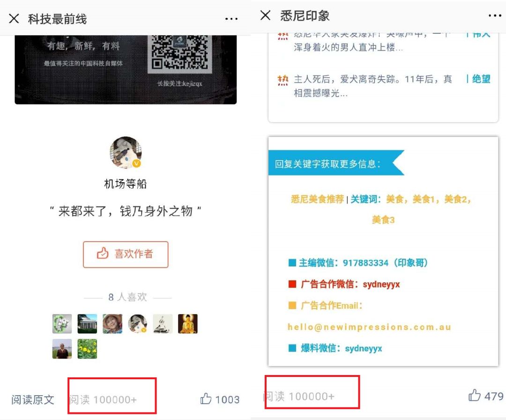Tap the thumbs-up icon showing 1003 likes
Viewport: 506px width, 420px height.
click(x=206, y=399)
